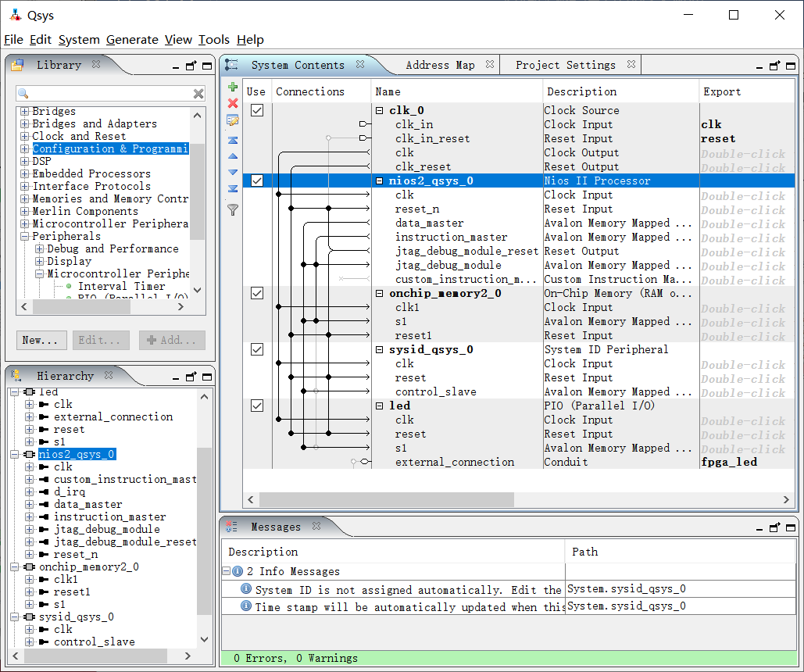This screenshot has width=804, height=672.
Task: Toggle the Use checkbox for onchip_memory2_0
Action: click(x=256, y=293)
